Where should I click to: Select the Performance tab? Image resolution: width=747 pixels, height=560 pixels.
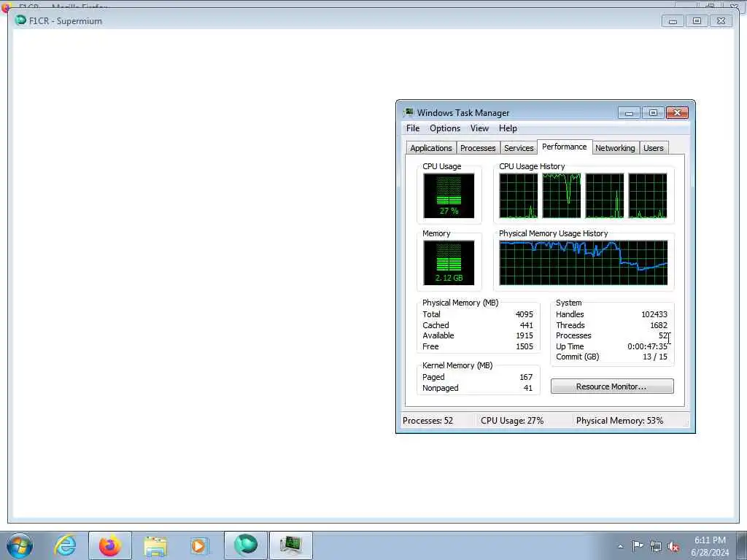(565, 147)
